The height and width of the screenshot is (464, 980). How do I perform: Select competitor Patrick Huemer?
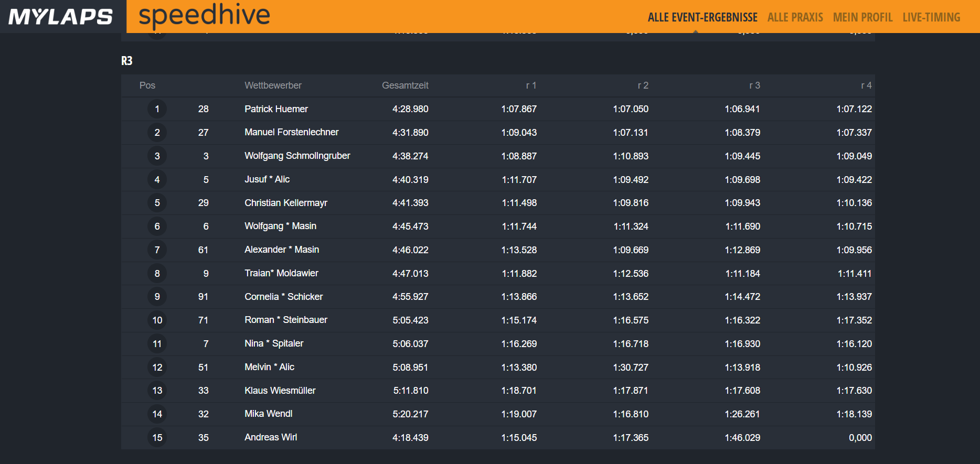coord(276,109)
